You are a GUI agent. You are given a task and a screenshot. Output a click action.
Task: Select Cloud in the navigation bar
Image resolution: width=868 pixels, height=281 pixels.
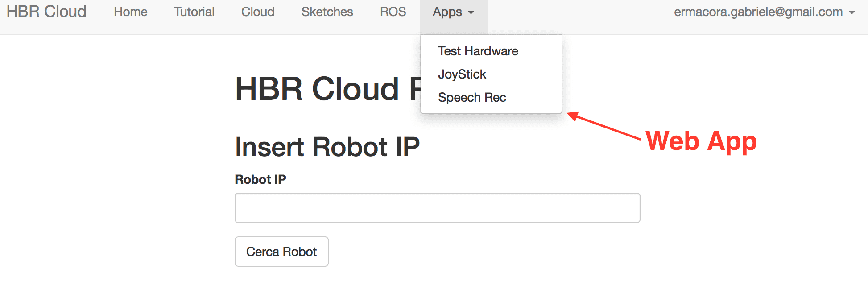click(258, 12)
